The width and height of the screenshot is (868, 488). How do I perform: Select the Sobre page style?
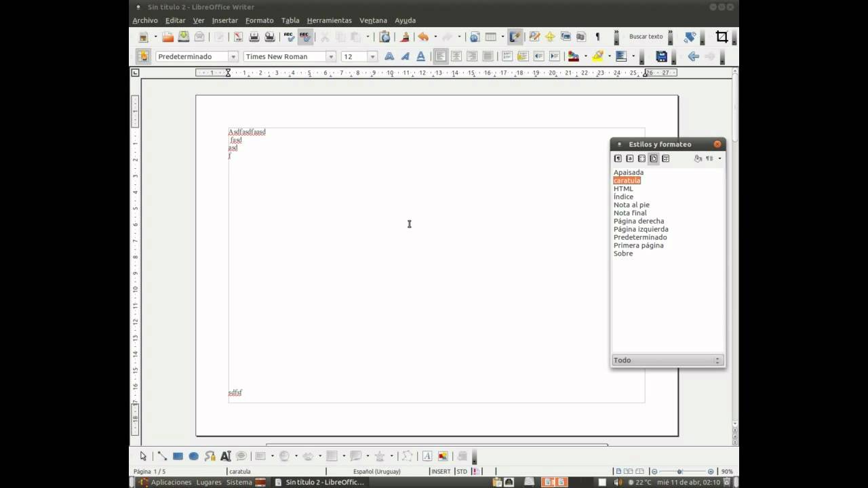[x=623, y=253]
